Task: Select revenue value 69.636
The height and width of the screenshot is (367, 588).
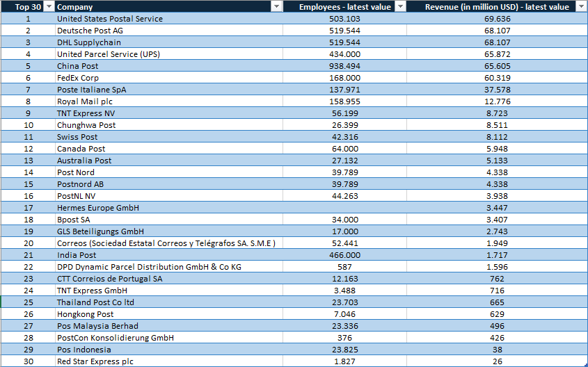Action: tap(497, 19)
